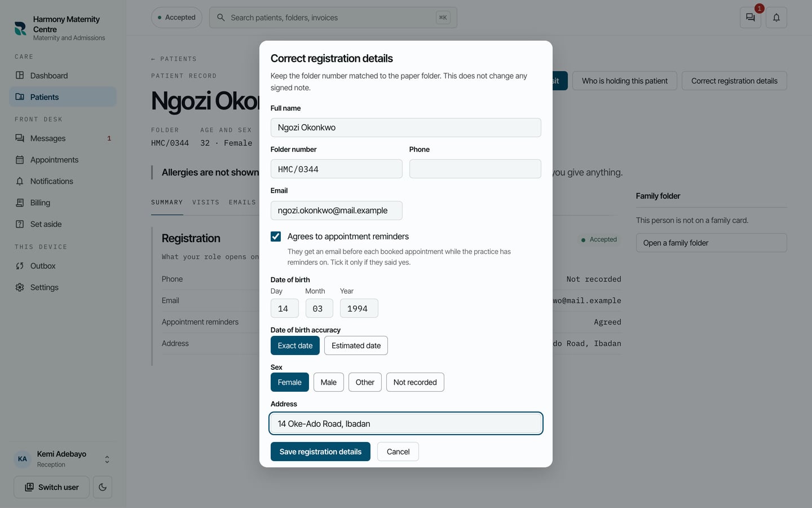The height and width of the screenshot is (508, 812).
Task: Save registration details
Action: pos(320,452)
